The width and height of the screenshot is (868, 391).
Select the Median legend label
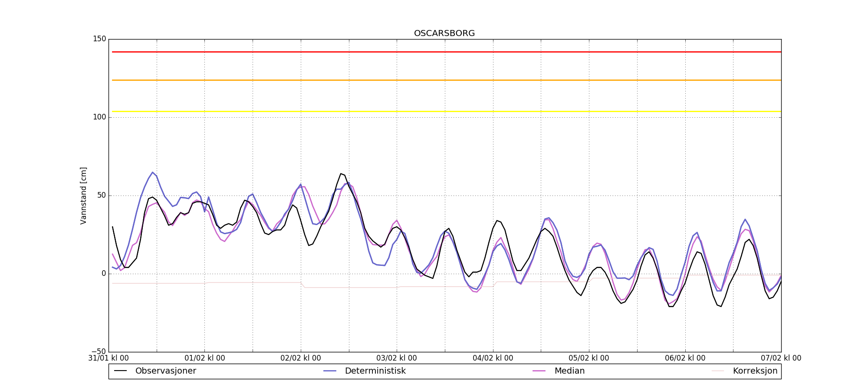tap(569, 371)
